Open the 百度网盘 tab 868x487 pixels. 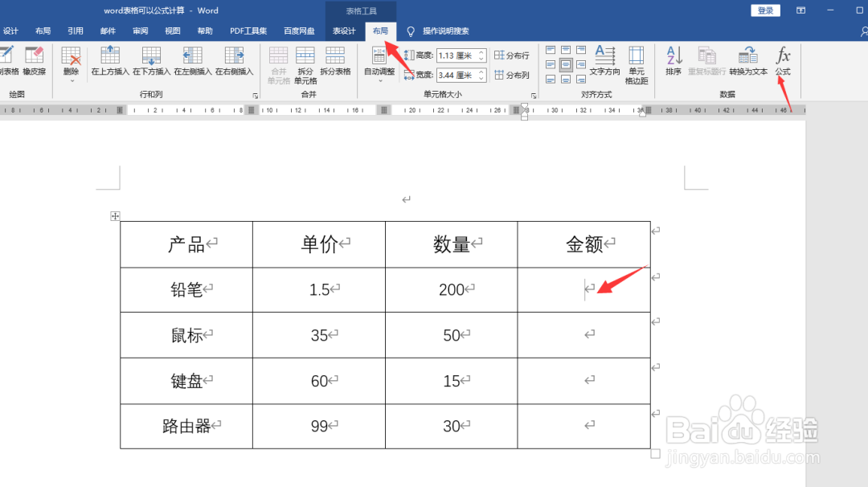pyautogui.click(x=299, y=31)
